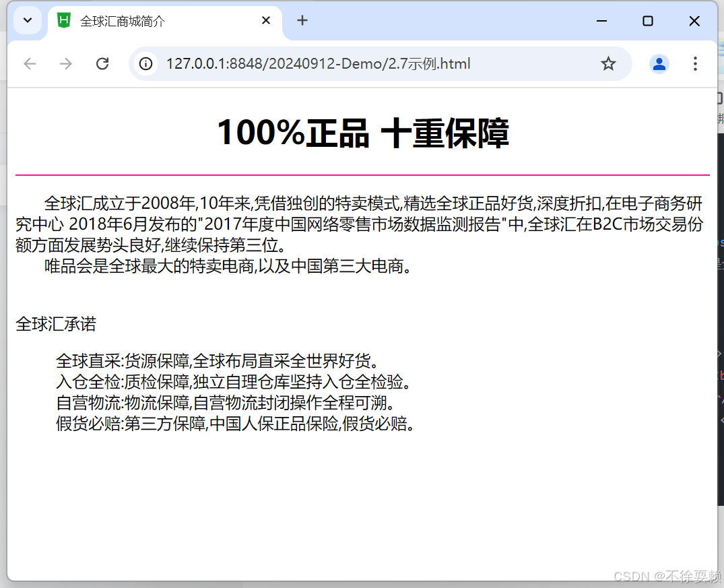Image resolution: width=724 pixels, height=588 pixels.
Task: Close the 全球汇商城简介 tab
Action: [266, 20]
